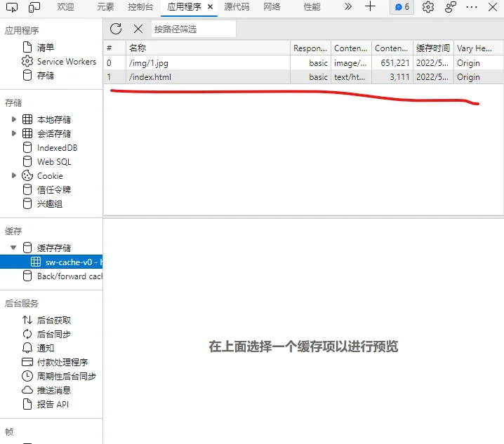Sort by 缓存时间 column header

pos(433,48)
